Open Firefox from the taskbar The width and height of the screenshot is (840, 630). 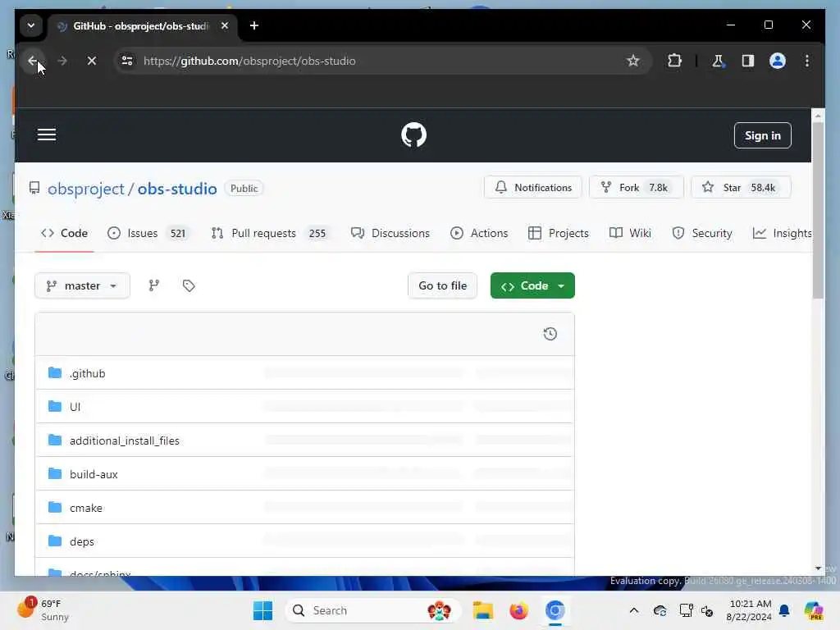pos(518,610)
